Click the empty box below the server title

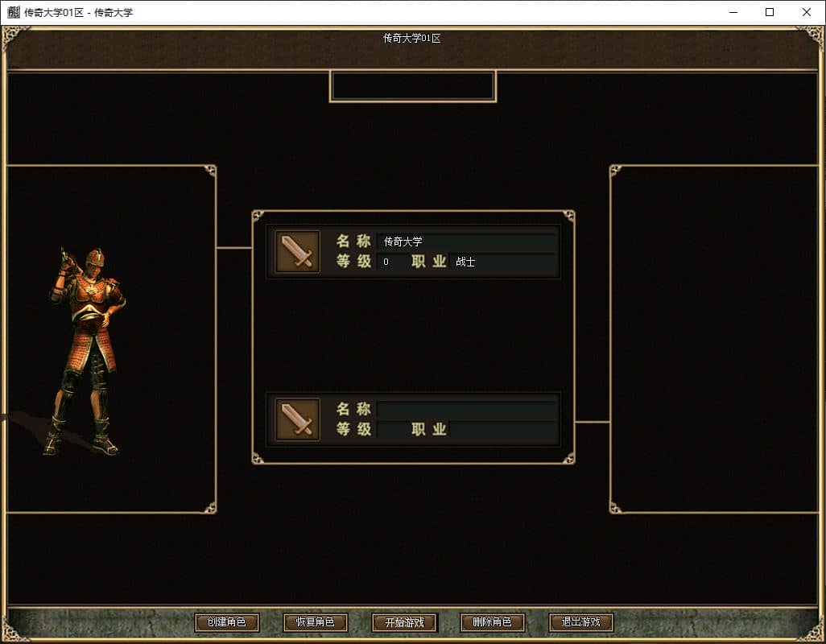coord(413,86)
